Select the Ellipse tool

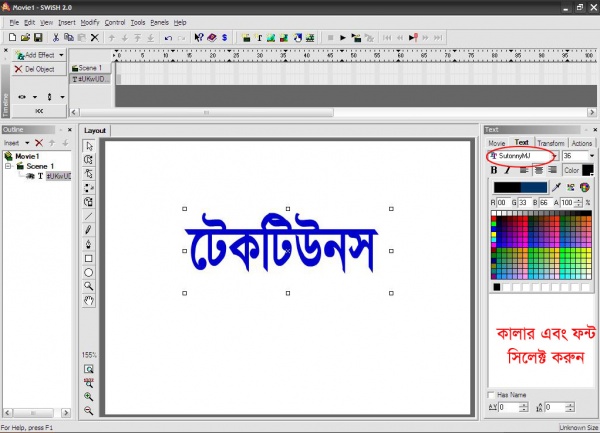pyautogui.click(x=88, y=272)
